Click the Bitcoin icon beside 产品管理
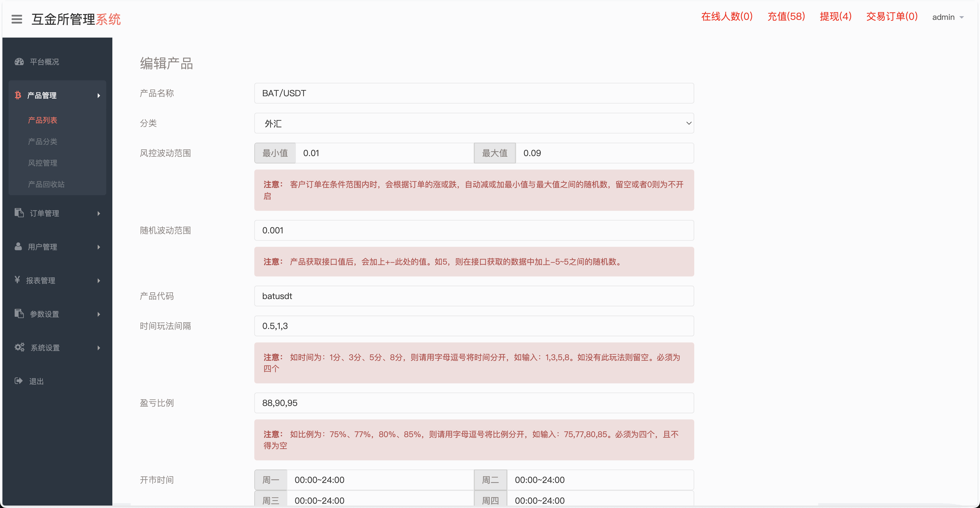The image size is (980, 508). pos(18,95)
